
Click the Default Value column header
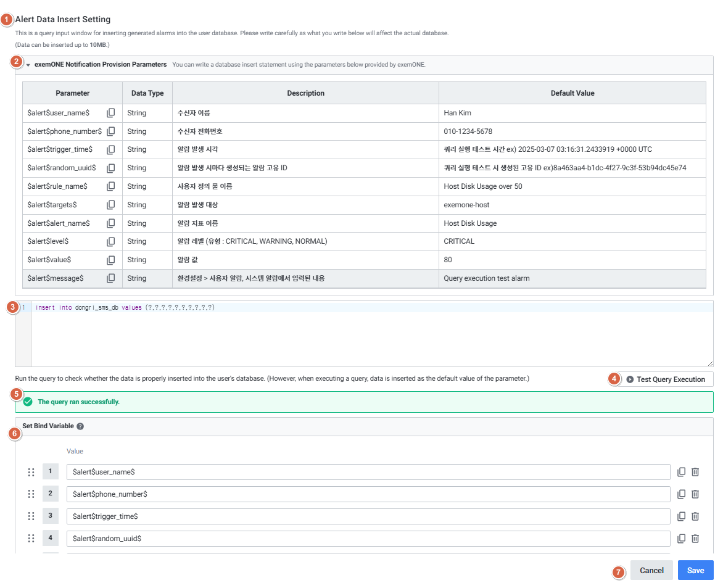(572, 93)
